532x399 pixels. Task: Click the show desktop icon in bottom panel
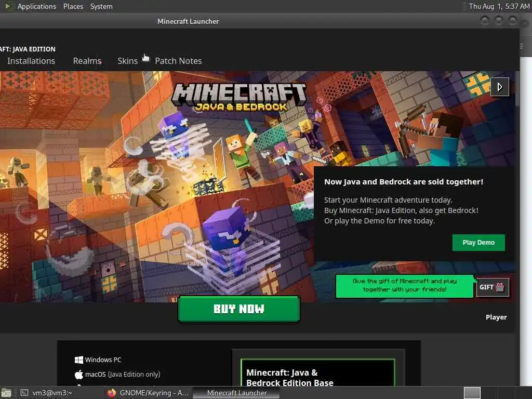[x=6, y=393]
